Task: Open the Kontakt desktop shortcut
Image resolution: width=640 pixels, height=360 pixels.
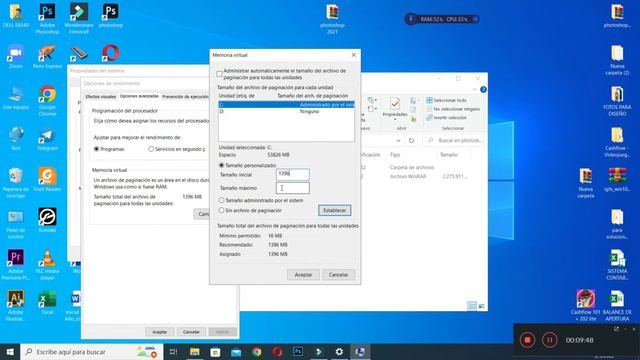Action: pos(47,220)
